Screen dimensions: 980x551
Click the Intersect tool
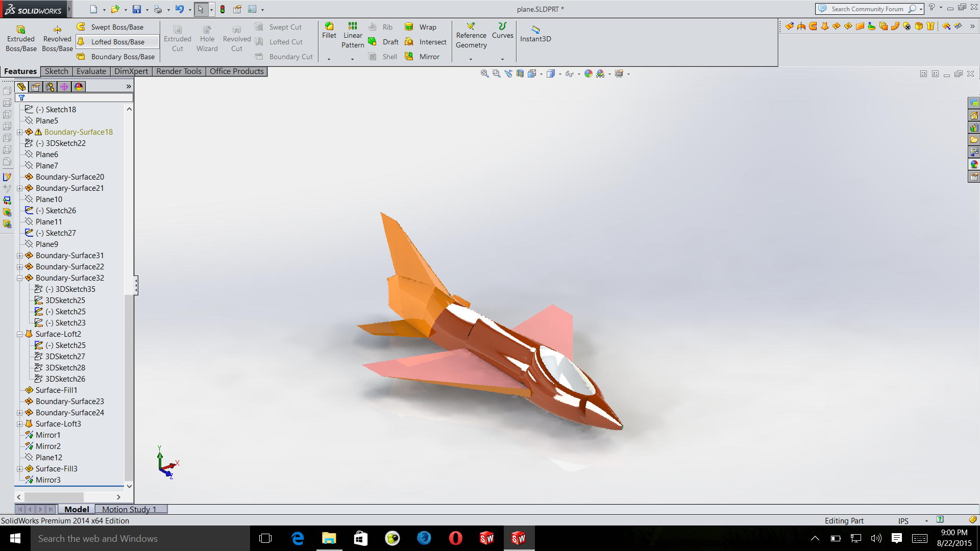click(426, 42)
